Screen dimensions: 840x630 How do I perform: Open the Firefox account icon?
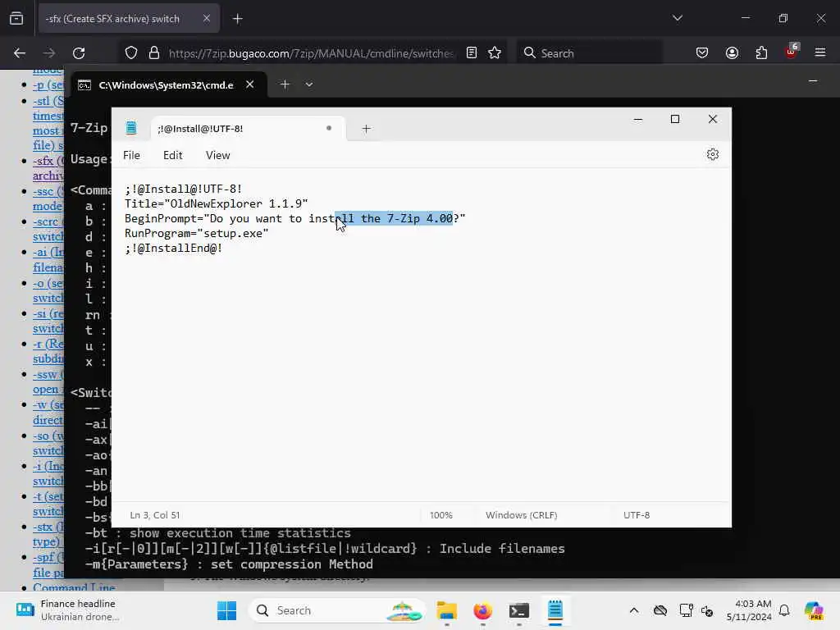[x=732, y=53]
